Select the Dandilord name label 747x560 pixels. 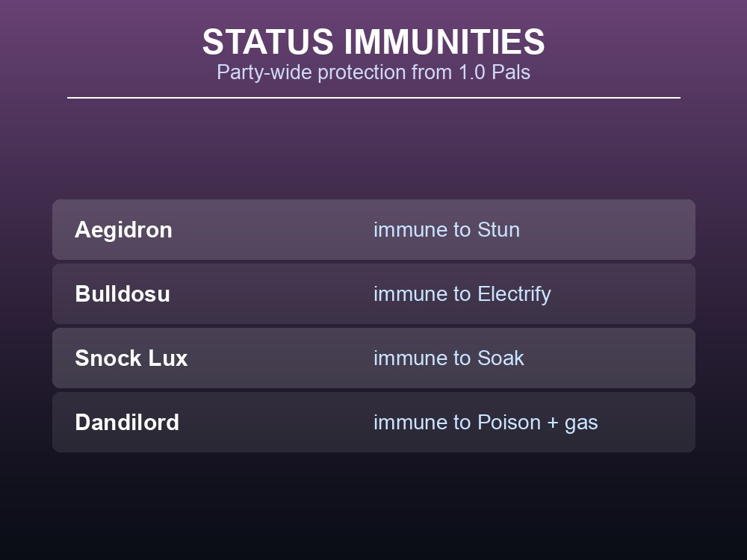(127, 423)
